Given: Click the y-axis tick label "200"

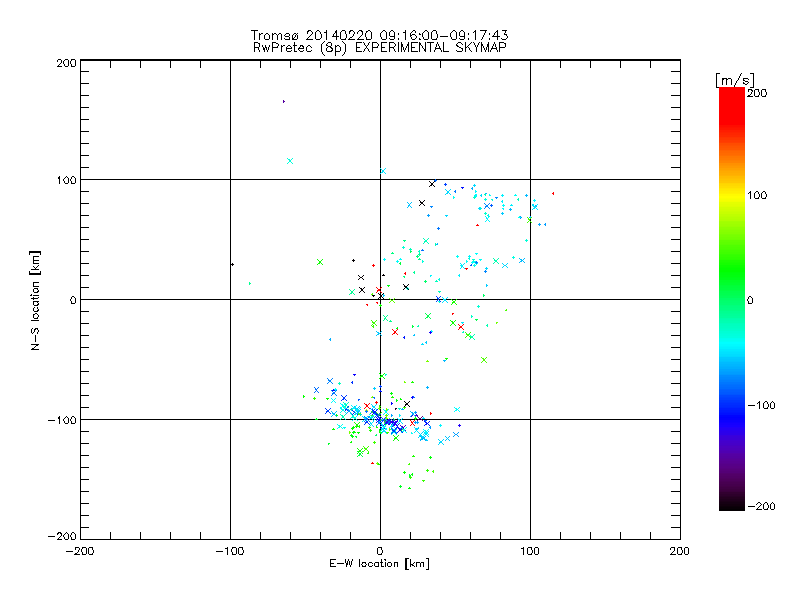Looking at the screenshot, I should (66, 63).
